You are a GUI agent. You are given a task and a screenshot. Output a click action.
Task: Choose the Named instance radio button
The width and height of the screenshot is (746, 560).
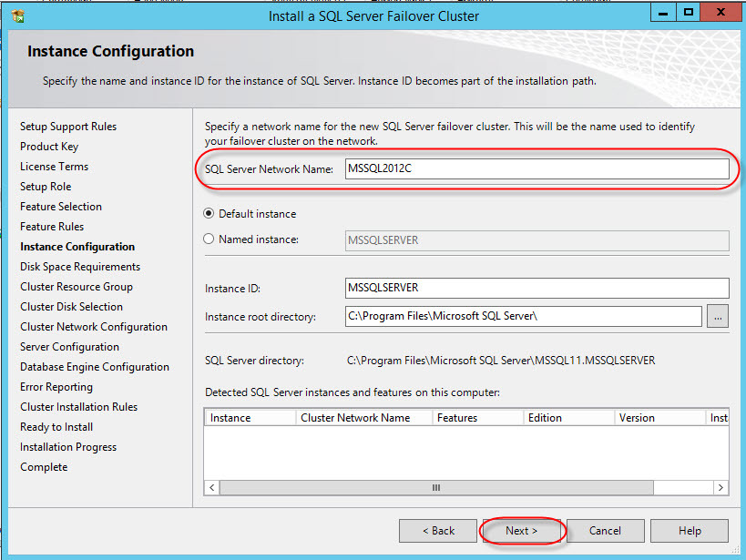[x=209, y=239]
